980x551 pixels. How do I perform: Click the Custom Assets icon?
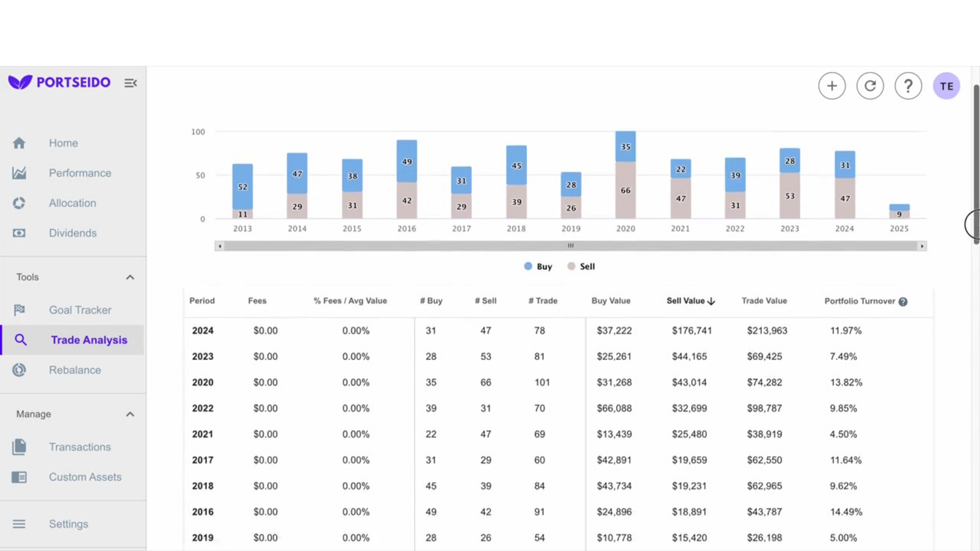[20, 477]
